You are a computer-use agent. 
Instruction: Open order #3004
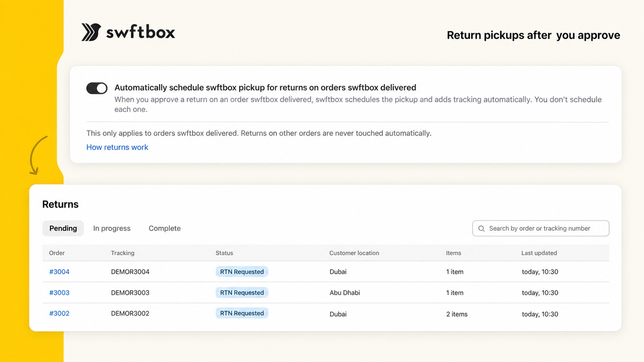click(59, 272)
